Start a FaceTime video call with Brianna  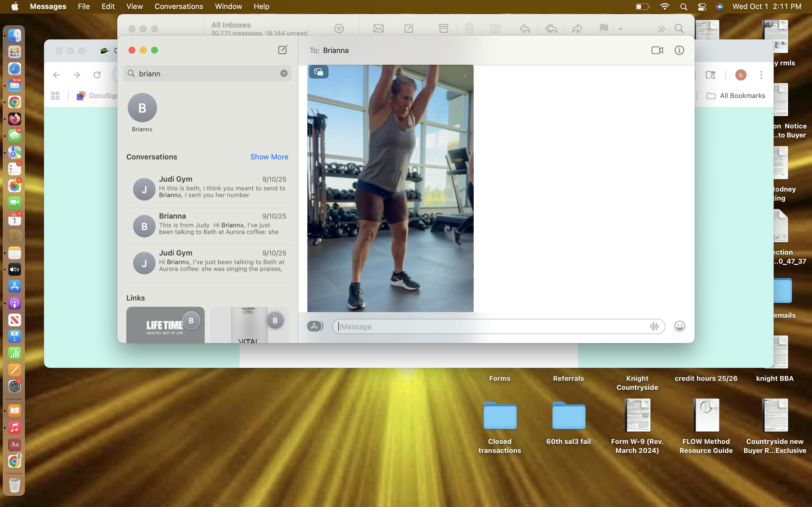(x=657, y=50)
